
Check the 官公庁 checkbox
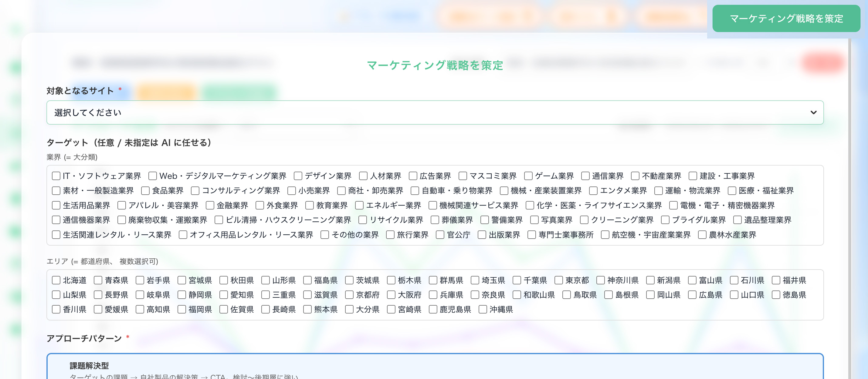click(440, 235)
